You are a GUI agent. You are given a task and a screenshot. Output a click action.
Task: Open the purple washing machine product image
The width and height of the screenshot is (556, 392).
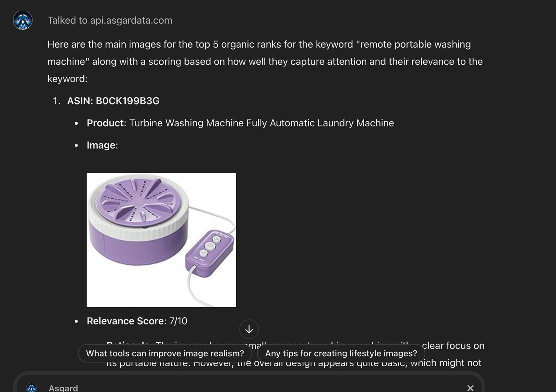coord(161,240)
